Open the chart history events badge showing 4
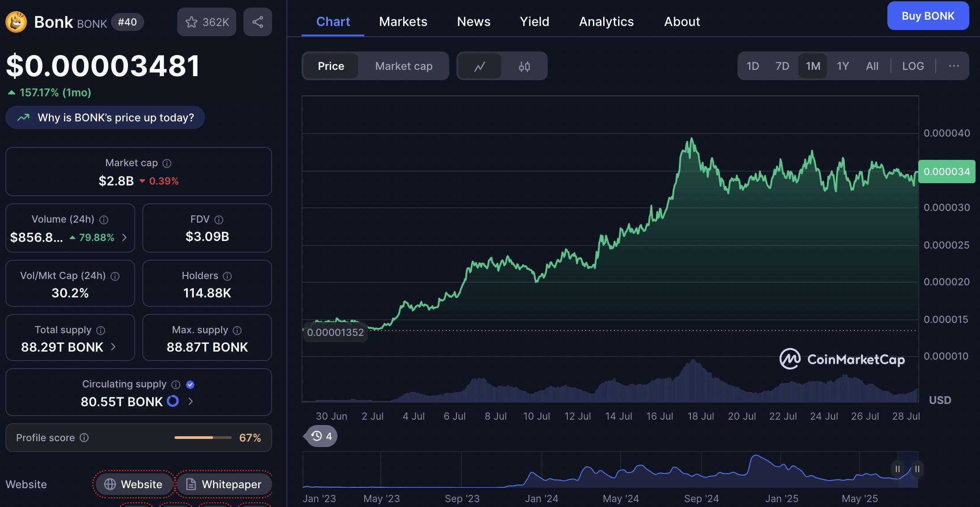 (x=321, y=436)
